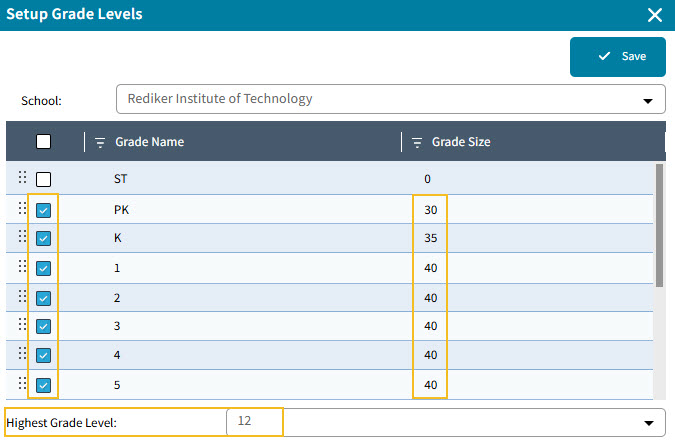
Task: Click the grade name cell "1"
Action: 117,268
